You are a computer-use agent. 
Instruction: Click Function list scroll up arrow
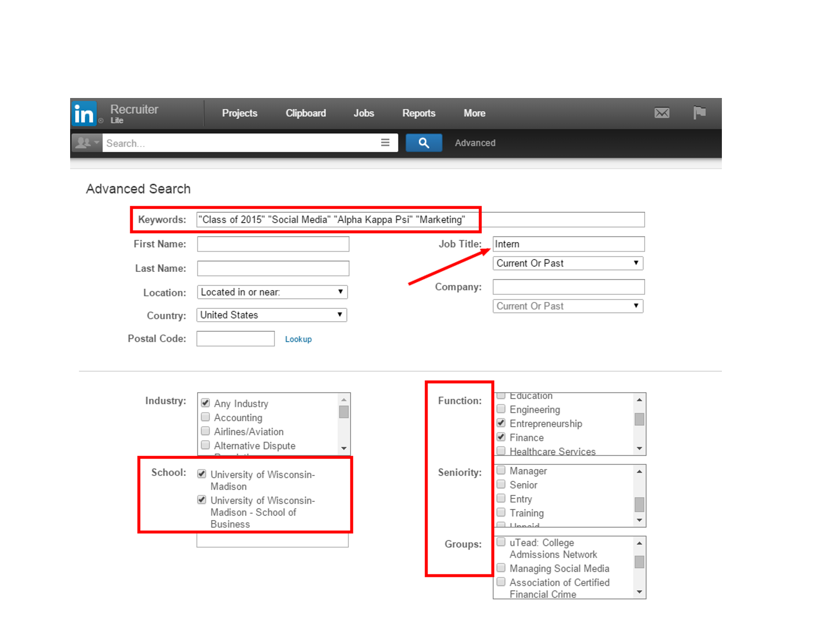[x=639, y=399]
